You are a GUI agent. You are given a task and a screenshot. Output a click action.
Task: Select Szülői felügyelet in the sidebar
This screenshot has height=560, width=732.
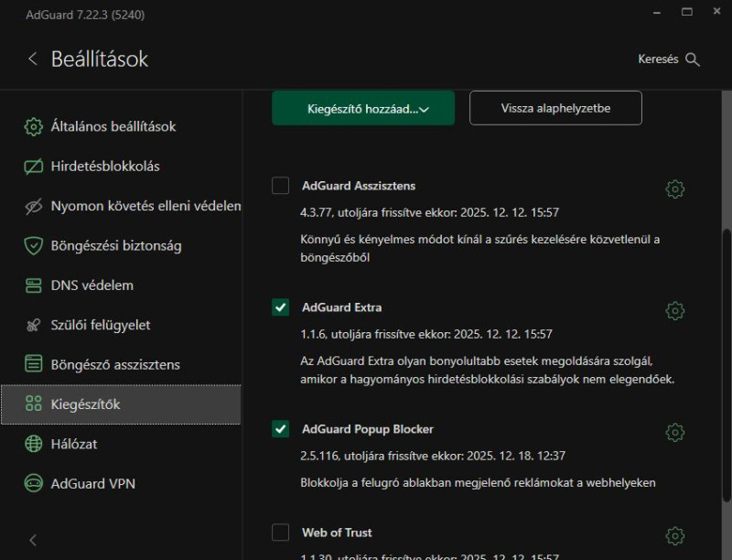click(x=101, y=325)
